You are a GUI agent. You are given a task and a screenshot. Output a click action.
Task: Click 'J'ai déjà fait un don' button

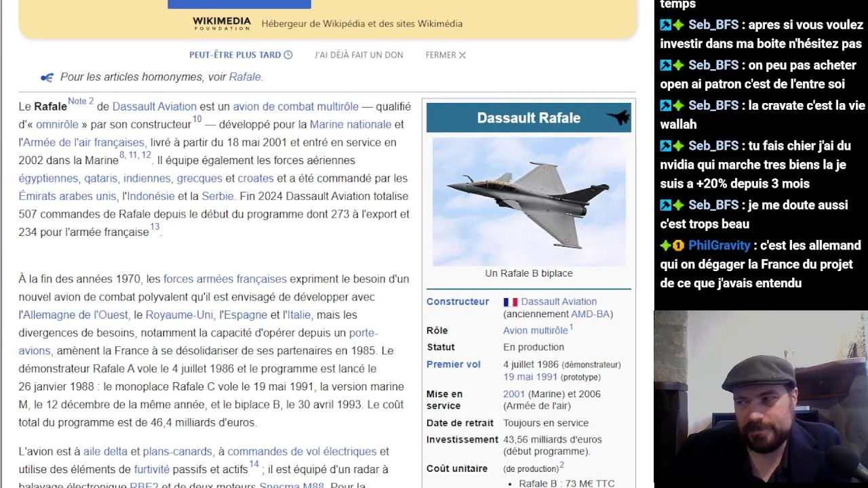(x=359, y=55)
